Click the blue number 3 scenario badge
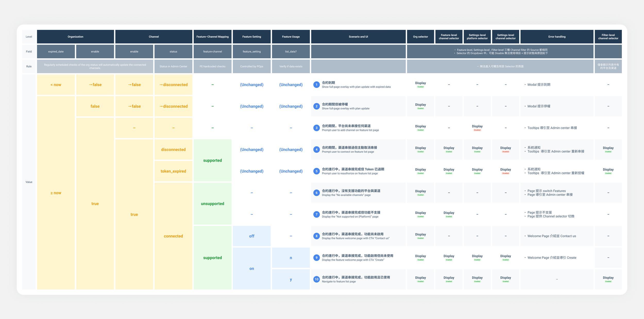This screenshot has height=319, width=644. point(316,128)
